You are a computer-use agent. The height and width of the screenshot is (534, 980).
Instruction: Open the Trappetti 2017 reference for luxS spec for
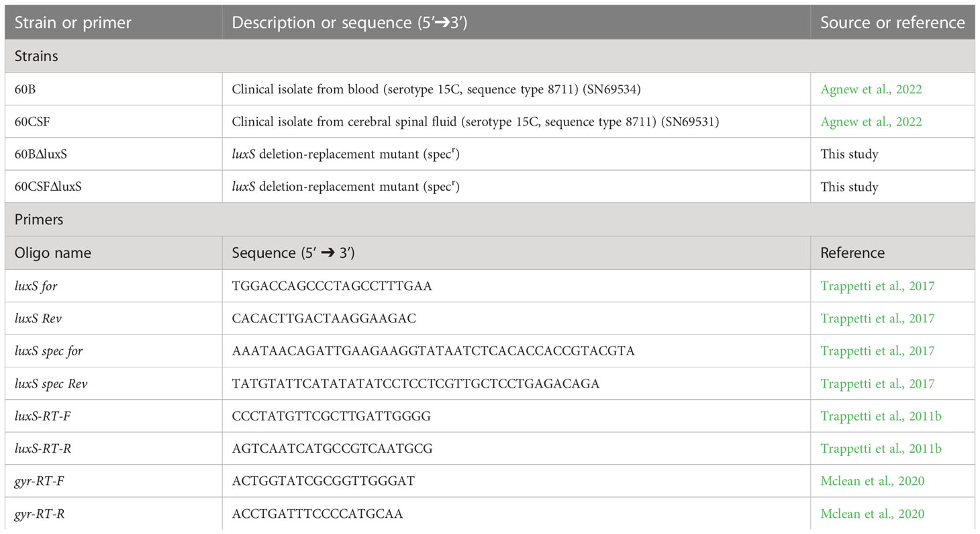coord(877,351)
